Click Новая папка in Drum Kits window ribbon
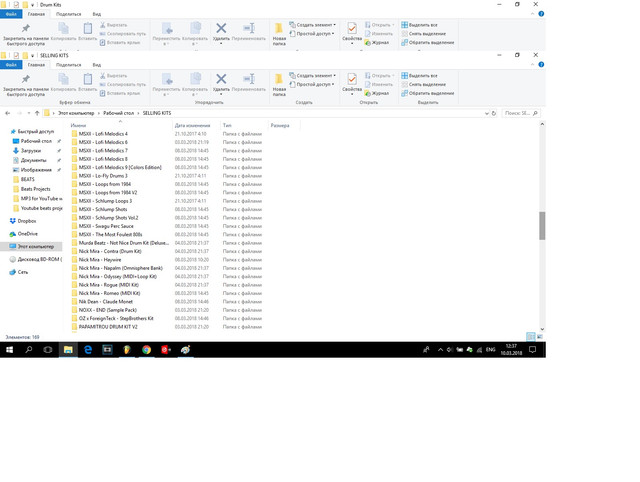Viewport: 640px width, 482px height. pyautogui.click(x=279, y=34)
